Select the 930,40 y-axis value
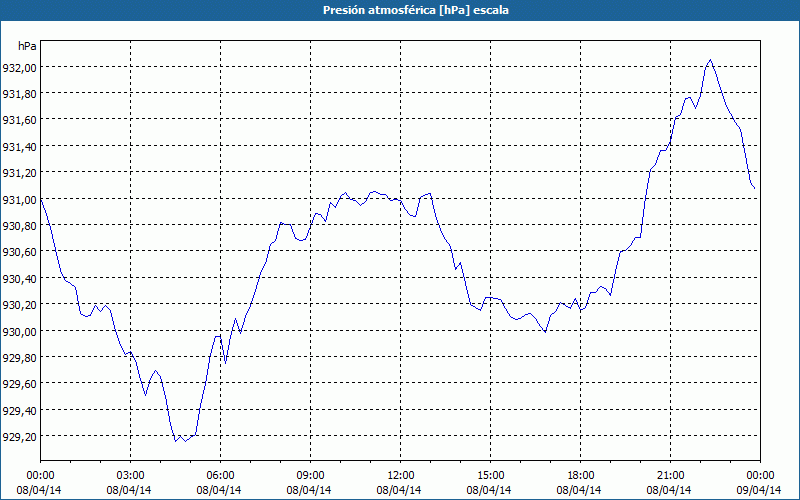Screen dimensions: 800x500 click(x=19, y=279)
